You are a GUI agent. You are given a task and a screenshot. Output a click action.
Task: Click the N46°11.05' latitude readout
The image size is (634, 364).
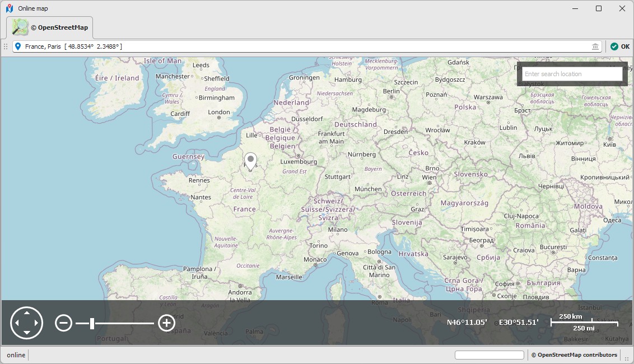click(467, 323)
